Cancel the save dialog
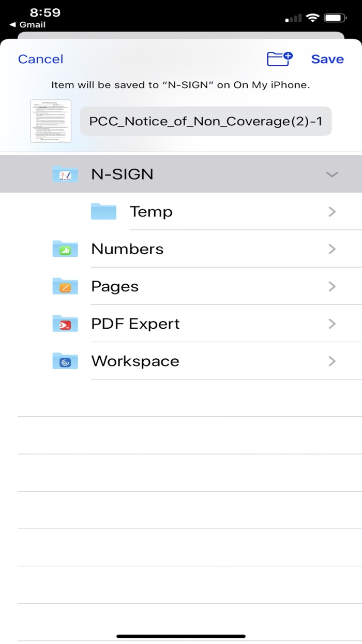The width and height of the screenshot is (362, 644). point(40,59)
